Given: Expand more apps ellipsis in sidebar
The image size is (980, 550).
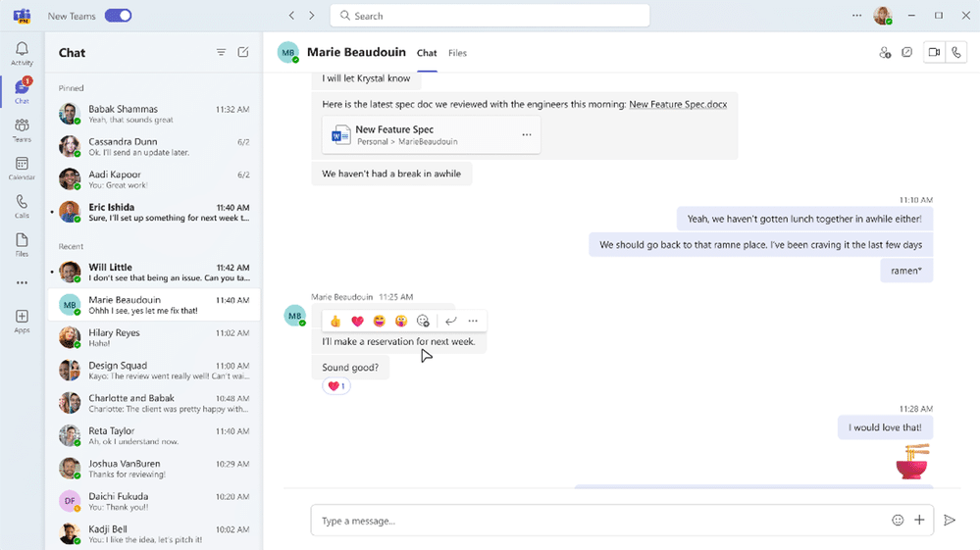Looking at the screenshot, I should 22,283.
